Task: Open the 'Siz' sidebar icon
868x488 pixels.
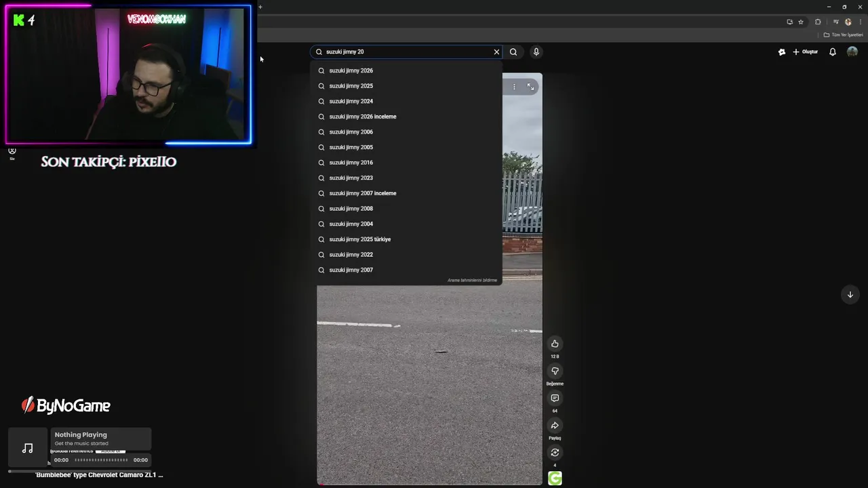Action: coord(12,153)
